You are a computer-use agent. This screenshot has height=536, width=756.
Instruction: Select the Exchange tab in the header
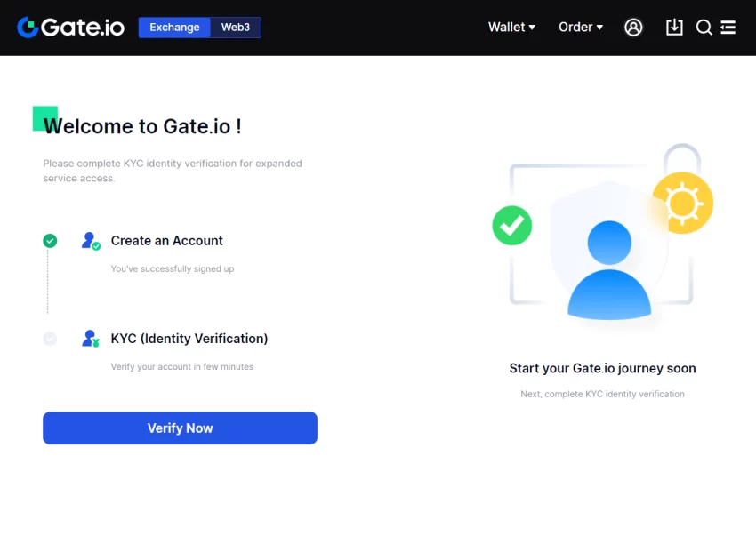point(173,27)
